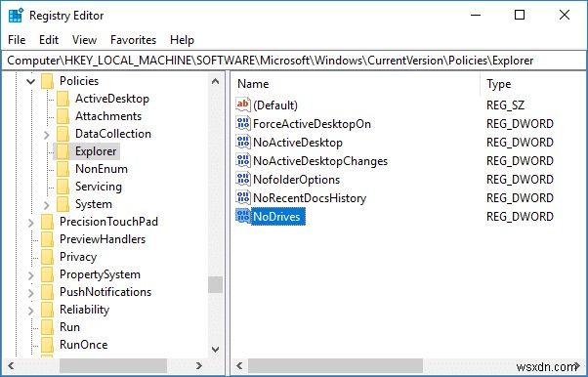Click the tree pane scroll left arrow

[11, 365]
